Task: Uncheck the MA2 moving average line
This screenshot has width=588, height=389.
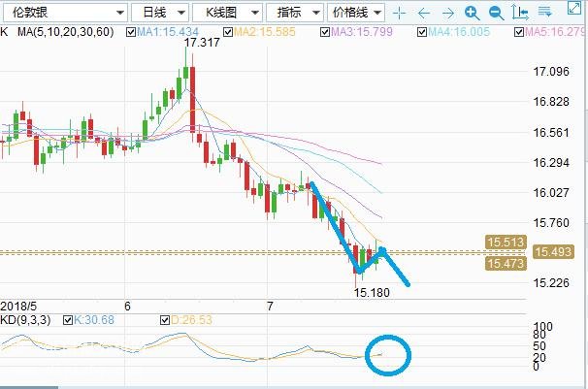Action: tap(228, 32)
